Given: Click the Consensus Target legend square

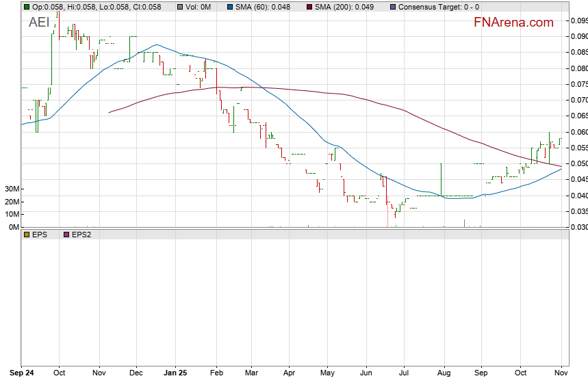Looking at the screenshot, I should pos(392,7).
